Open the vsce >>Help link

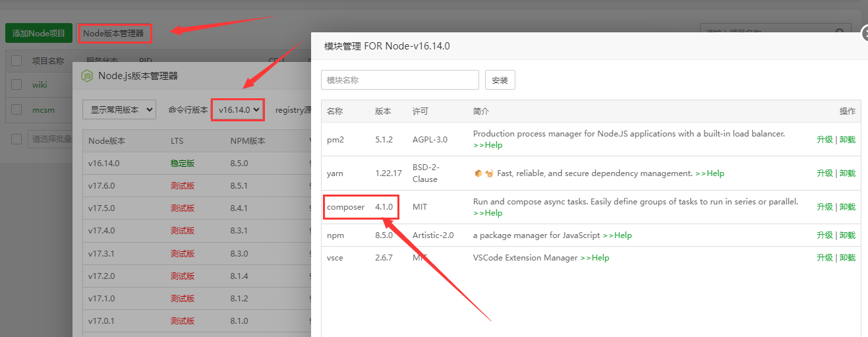(x=594, y=258)
